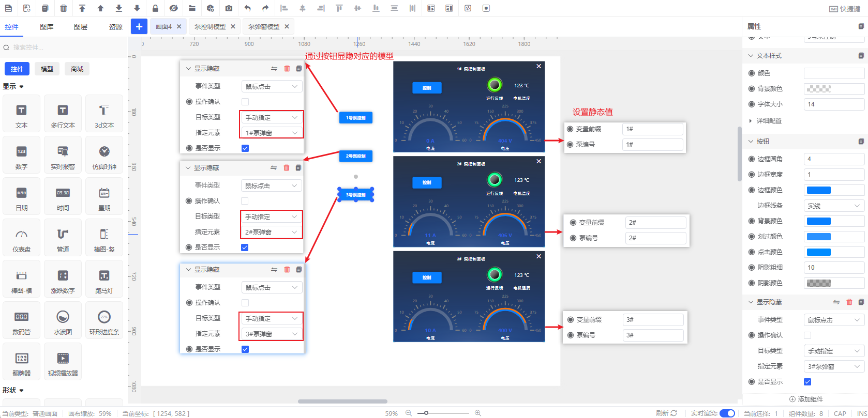This screenshot has width=868, height=418.
Task: Click the trash delete icon in the top toolbar
Action: [63, 8]
